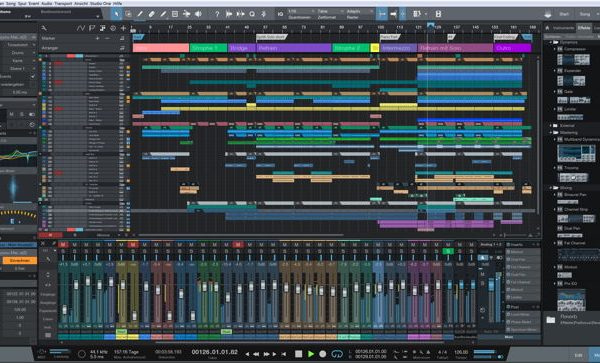Open the dropdown arrow next to the macro icon

coord(426,14)
